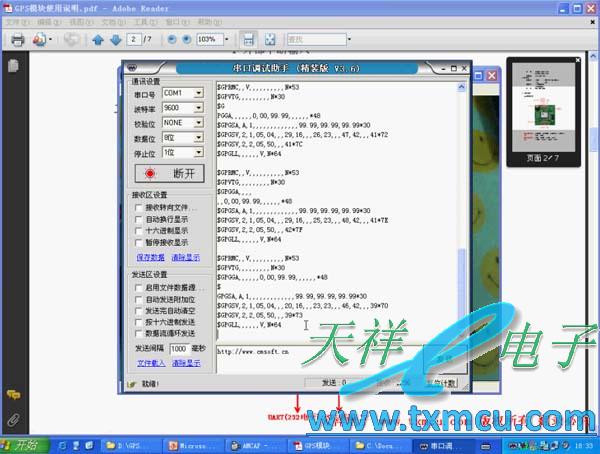Image resolution: width=600 pixels, height=454 pixels.
Task: Click the status icon beside 就绪 in serial tool
Action: pos(132,384)
